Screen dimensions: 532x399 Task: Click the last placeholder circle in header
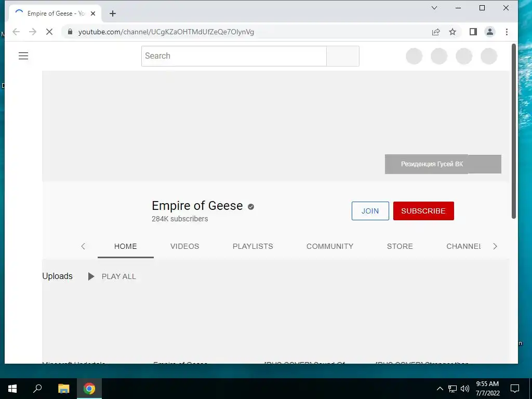pyautogui.click(x=489, y=56)
